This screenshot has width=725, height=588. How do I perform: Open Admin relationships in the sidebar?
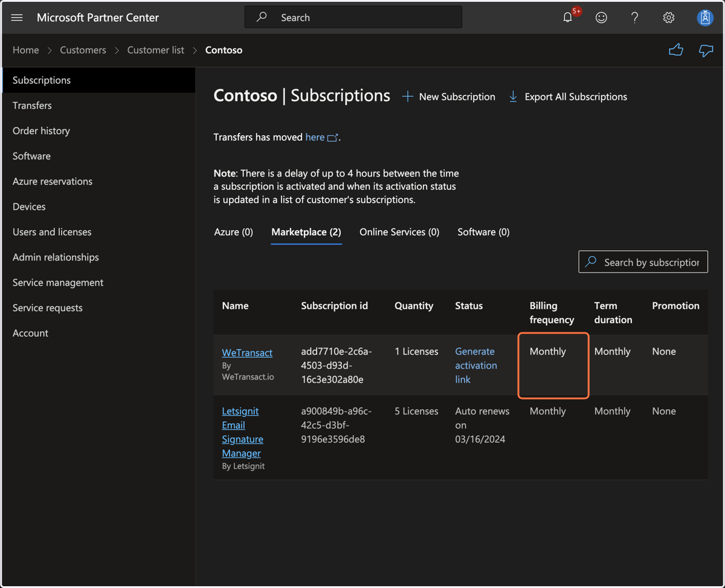coord(98,257)
